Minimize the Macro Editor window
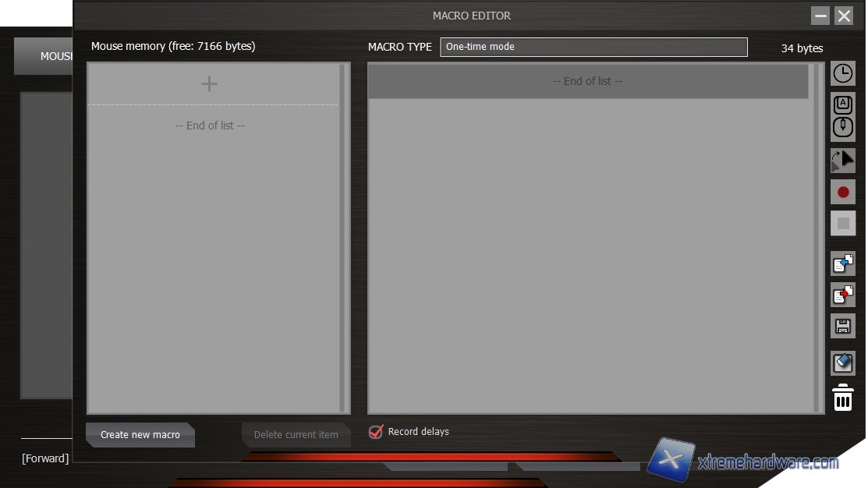The height and width of the screenshot is (488, 868). coord(820,16)
